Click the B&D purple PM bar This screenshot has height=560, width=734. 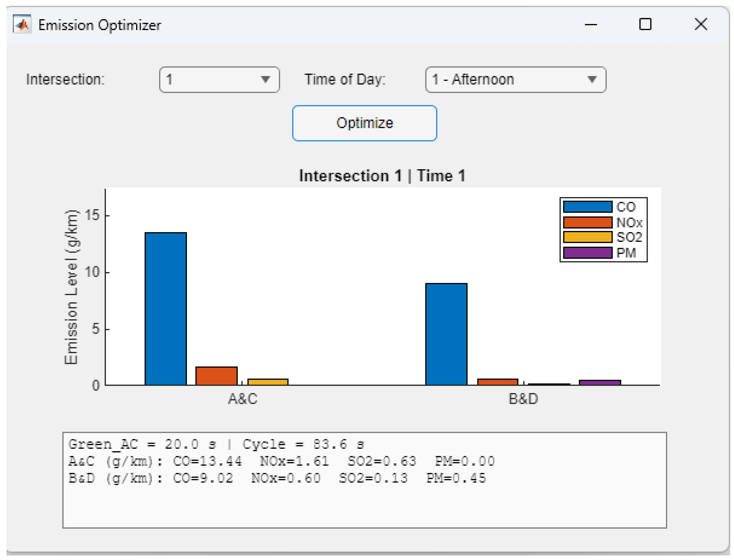[x=600, y=383]
